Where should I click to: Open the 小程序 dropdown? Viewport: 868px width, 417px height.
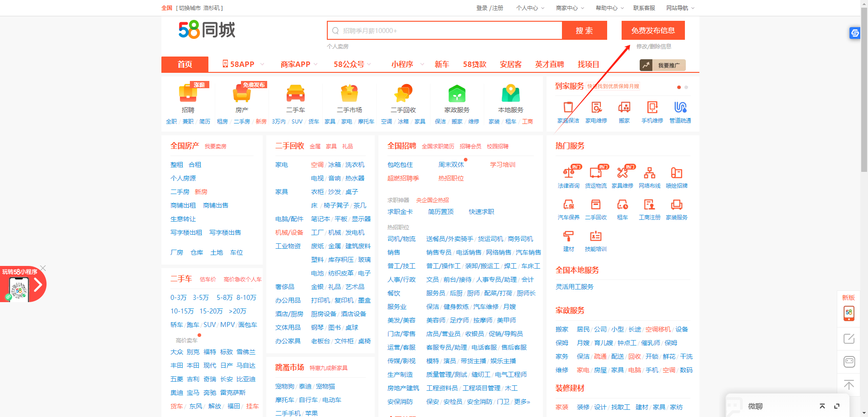[404, 64]
